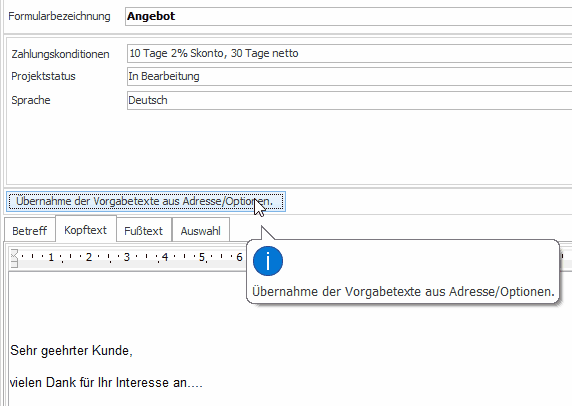Viewport: 572px width, 406px height.
Task: Click ruler mark 4 above the text
Action: pos(165,257)
